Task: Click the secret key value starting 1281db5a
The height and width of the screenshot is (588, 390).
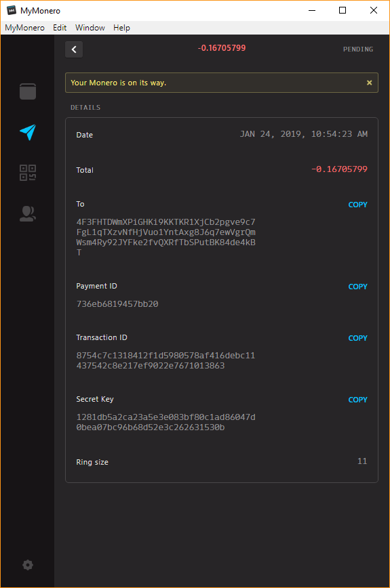Action: 166,422
